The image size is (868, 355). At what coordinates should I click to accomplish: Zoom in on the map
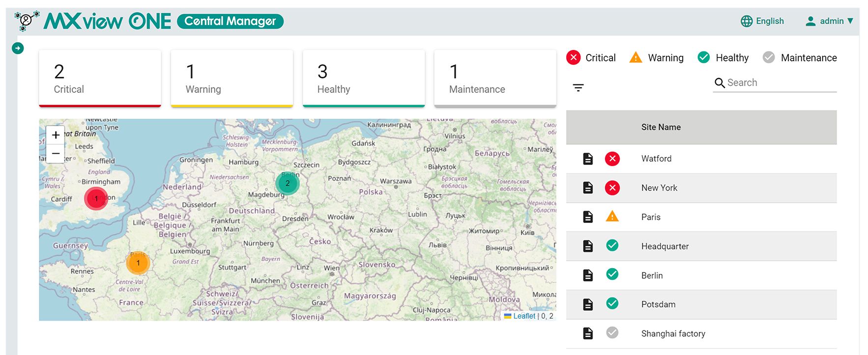(56, 135)
